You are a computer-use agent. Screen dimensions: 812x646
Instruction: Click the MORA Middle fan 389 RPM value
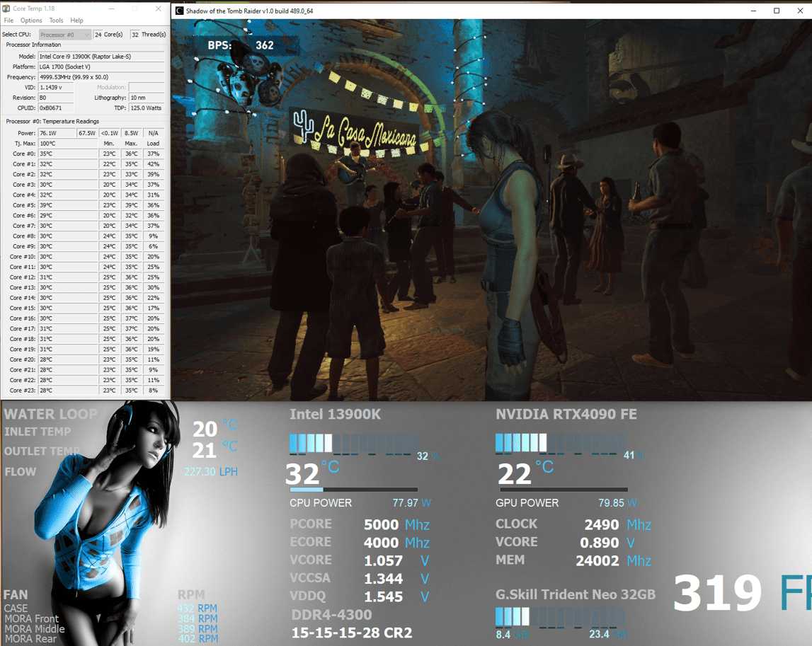[x=198, y=629]
